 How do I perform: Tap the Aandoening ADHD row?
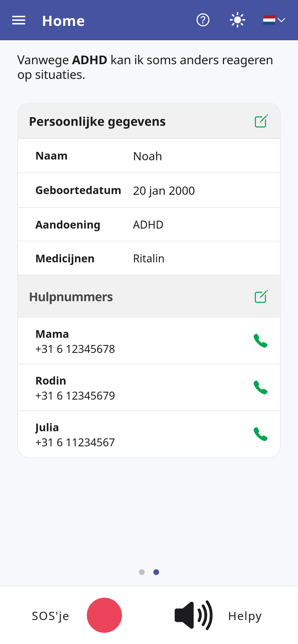coord(149,224)
